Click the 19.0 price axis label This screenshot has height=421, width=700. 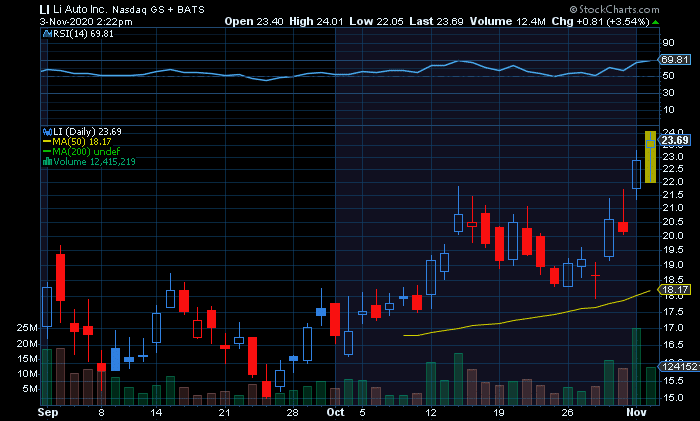[673, 265]
